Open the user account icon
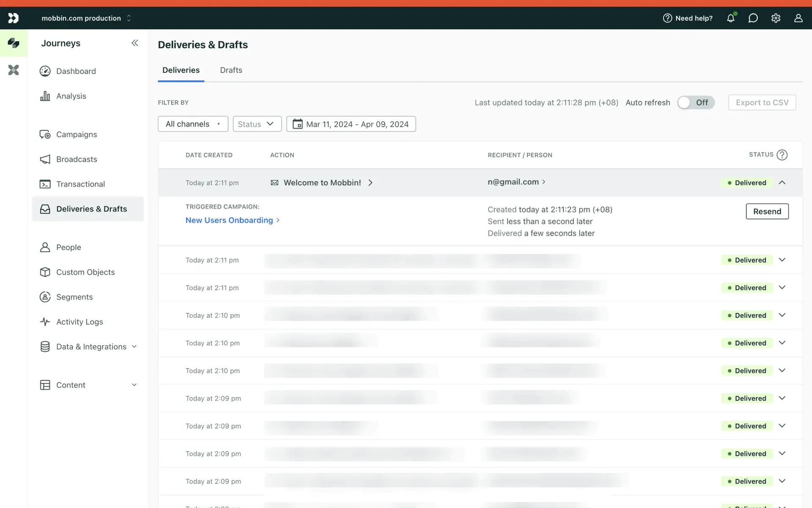The image size is (812, 508). pyautogui.click(x=798, y=18)
